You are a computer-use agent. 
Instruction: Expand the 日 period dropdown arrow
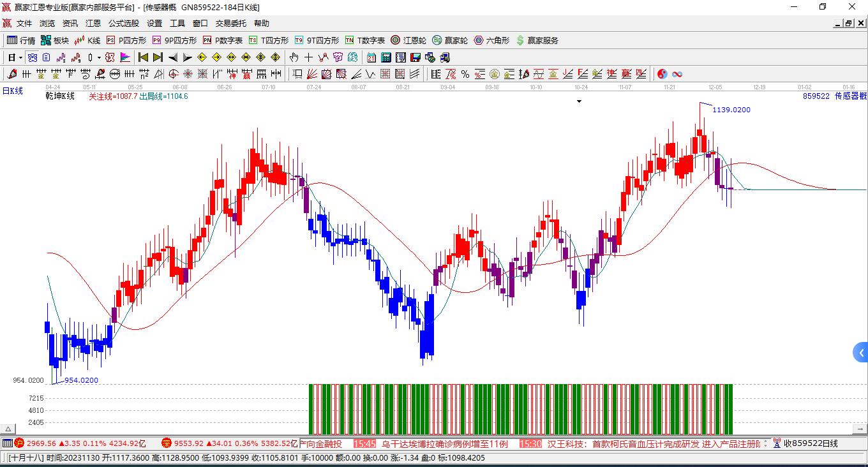(20, 57)
